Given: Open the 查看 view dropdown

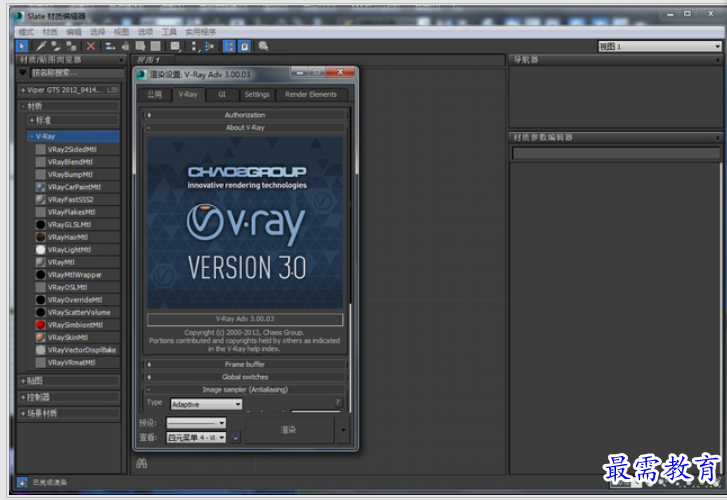Looking at the screenshot, I should tap(196, 437).
